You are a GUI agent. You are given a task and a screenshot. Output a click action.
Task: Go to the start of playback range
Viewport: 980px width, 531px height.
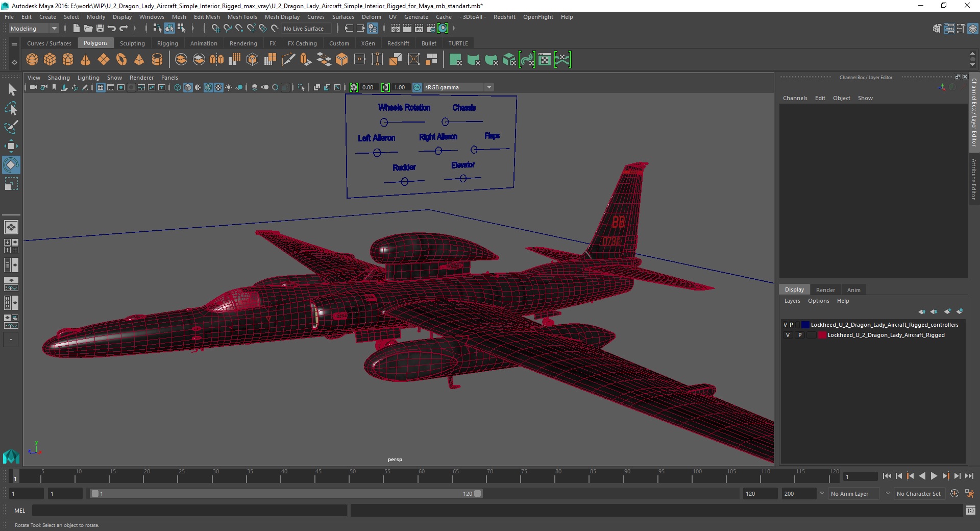point(887,476)
